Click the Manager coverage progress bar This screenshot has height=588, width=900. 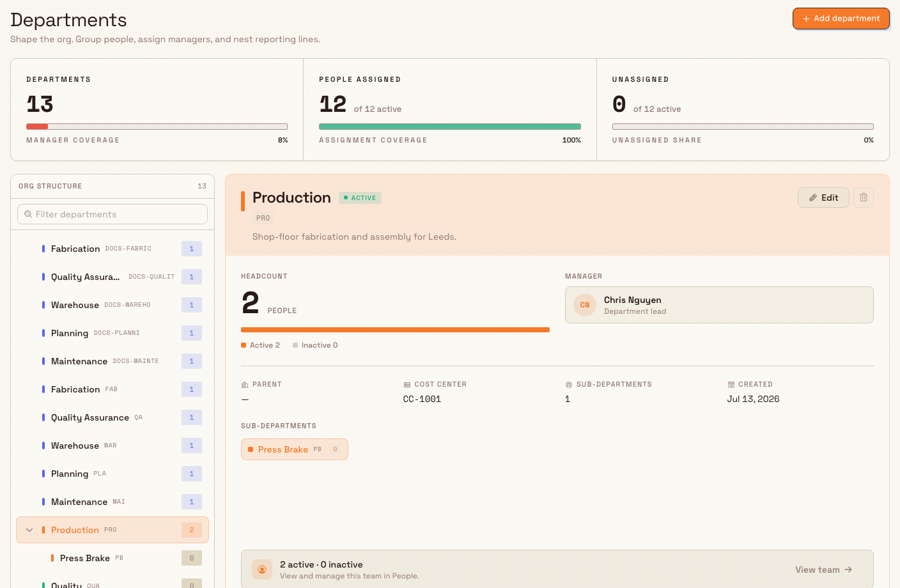tap(157, 127)
